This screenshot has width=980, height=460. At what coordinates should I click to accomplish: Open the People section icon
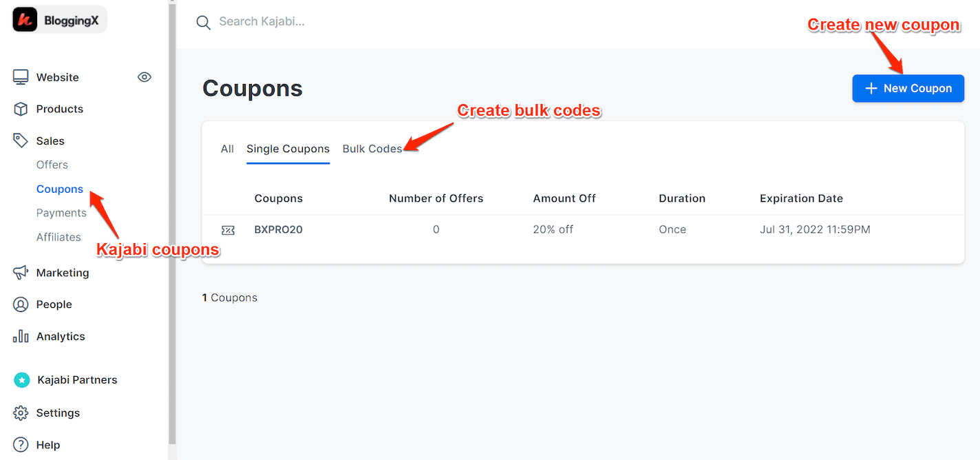[x=21, y=304]
